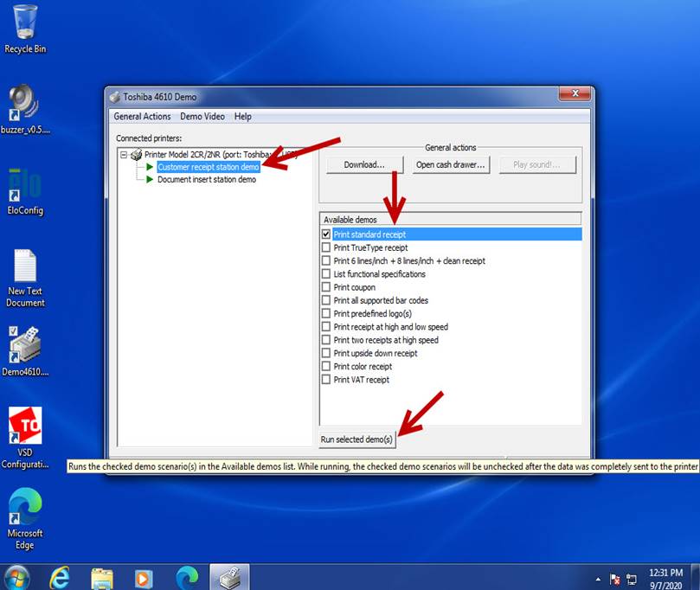Open the buzzer_v0.5 desktop shortcut
Screen dimensions: 700x590
pyautogui.click(x=25, y=104)
